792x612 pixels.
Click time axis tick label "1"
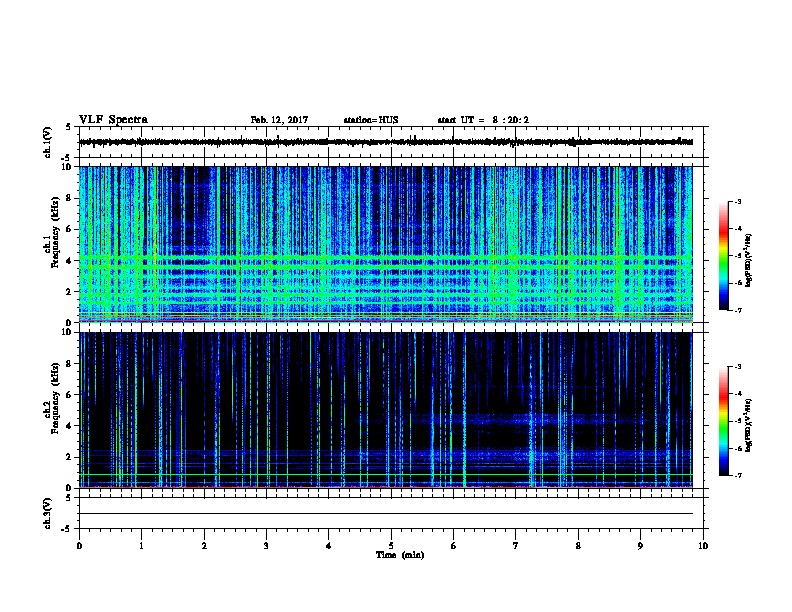pyautogui.click(x=141, y=546)
